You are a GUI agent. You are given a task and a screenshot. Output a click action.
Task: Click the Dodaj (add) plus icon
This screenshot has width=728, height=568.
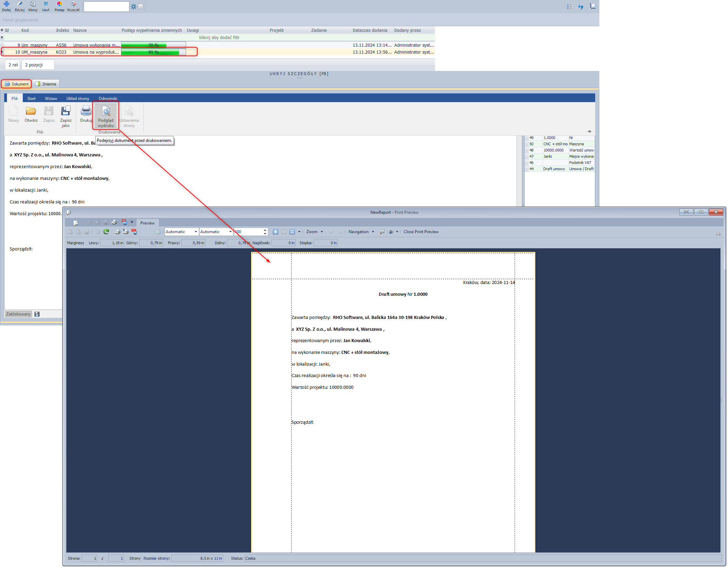[6, 4]
